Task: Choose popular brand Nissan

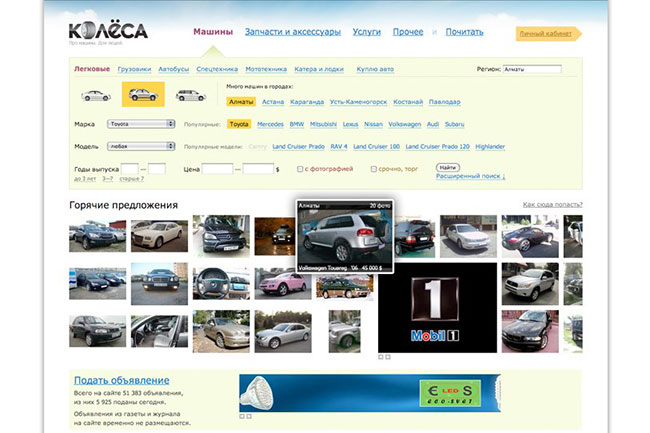Action: click(373, 124)
